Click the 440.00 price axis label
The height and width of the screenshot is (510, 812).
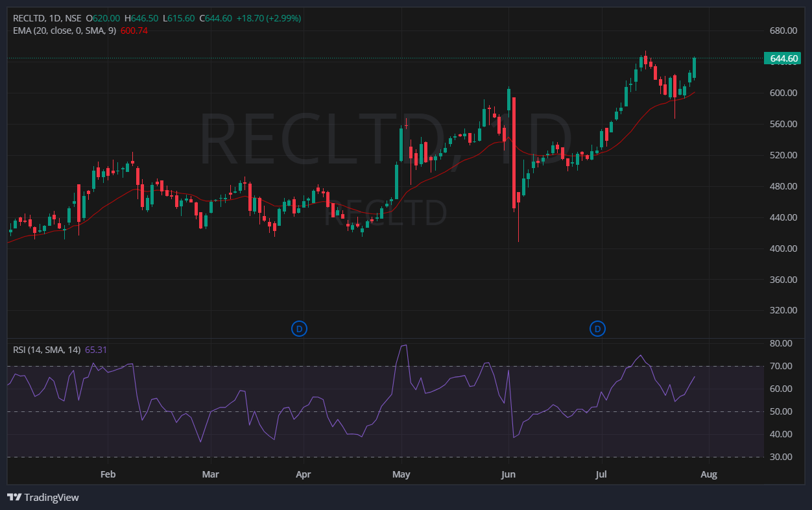point(783,217)
